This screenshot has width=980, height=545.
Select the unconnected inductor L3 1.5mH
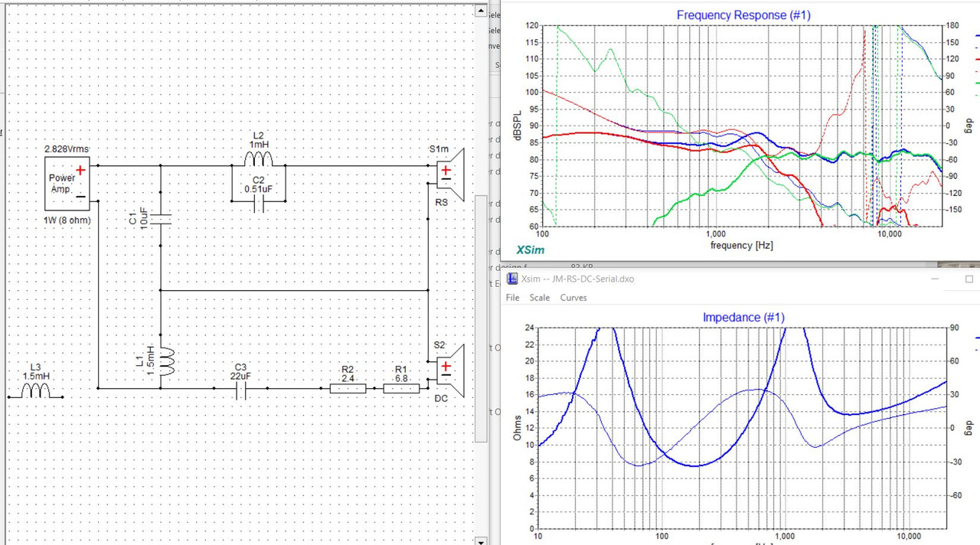point(35,391)
